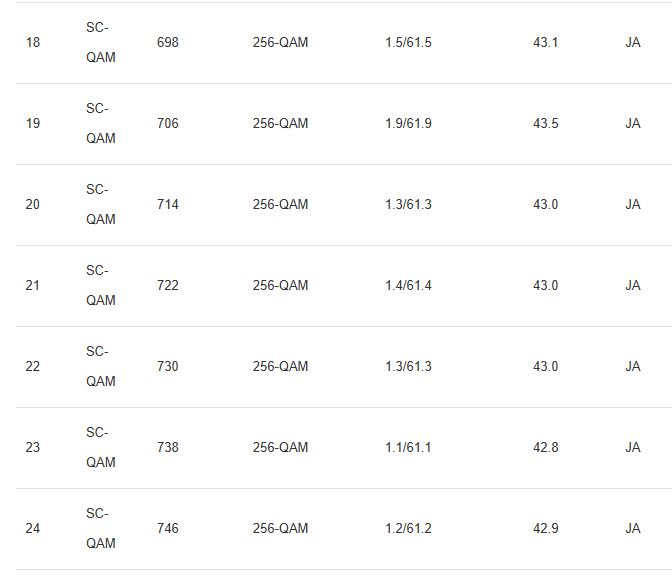
Task: Select the SC-QAM type cell for channel 22
Action: 100,366
